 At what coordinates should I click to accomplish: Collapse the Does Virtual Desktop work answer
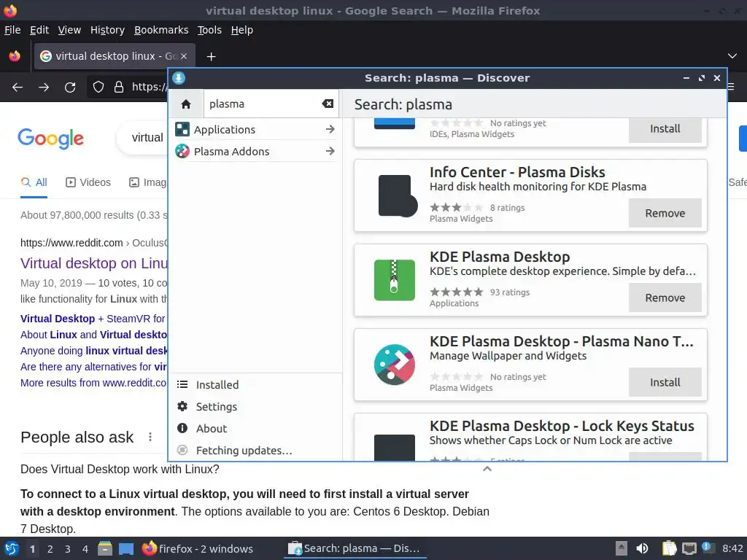[x=487, y=469]
